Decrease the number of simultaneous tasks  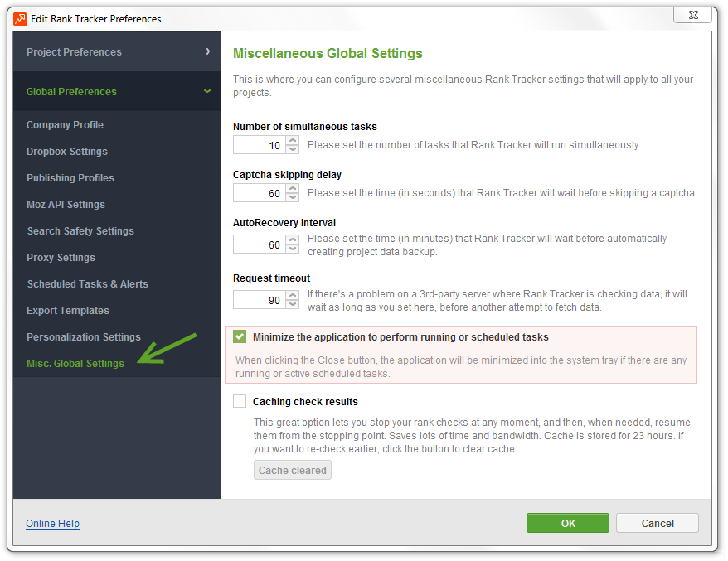292,149
